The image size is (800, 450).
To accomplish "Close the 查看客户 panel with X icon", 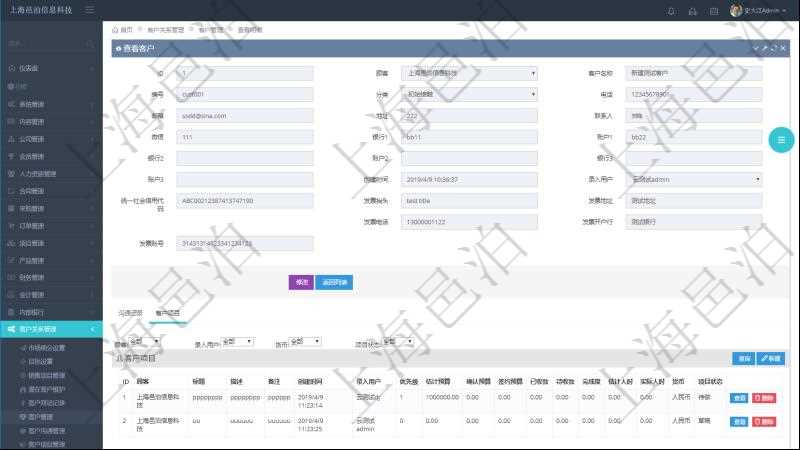I will 783,48.
